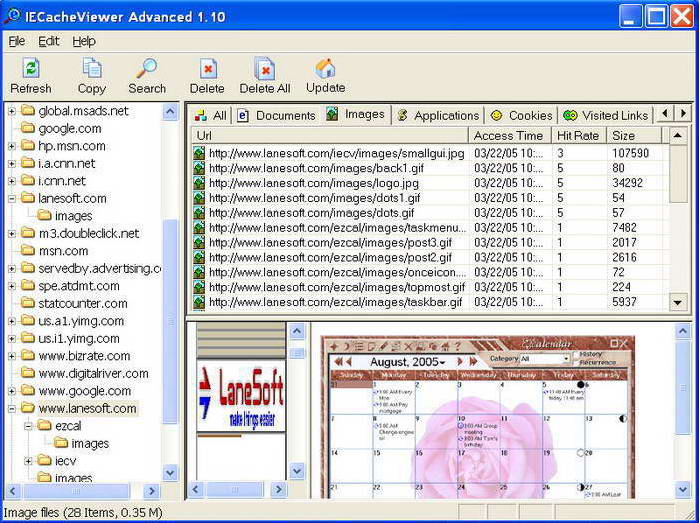Select the onceicon image row URL

click(x=338, y=272)
